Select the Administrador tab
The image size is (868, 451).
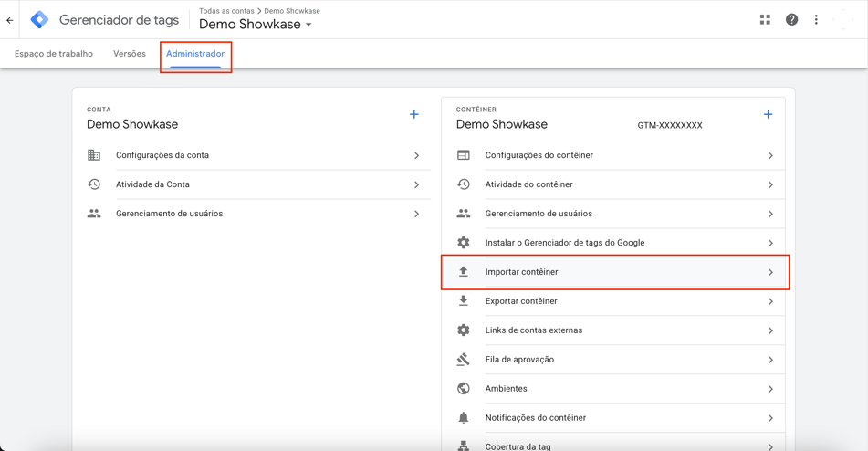coord(195,54)
